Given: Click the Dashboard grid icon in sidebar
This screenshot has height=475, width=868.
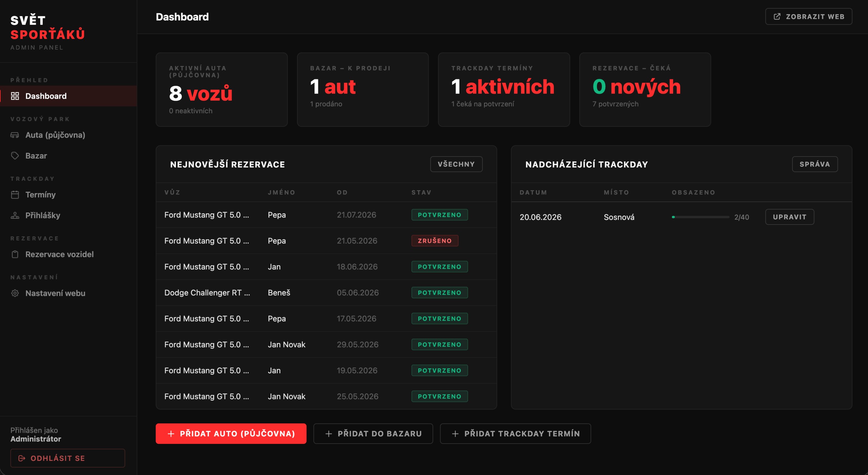Looking at the screenshot, I should [15, 96].
